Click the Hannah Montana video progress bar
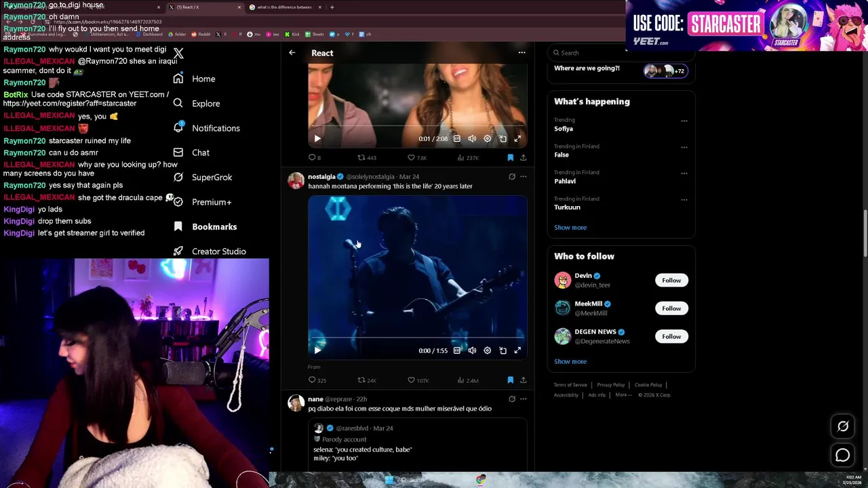868x488 pixels. pos(418,337)
